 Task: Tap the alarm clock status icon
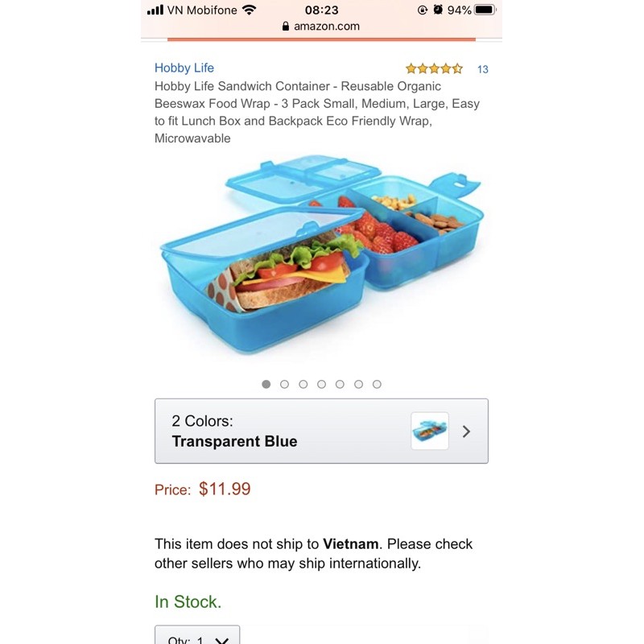coord(438,10)
